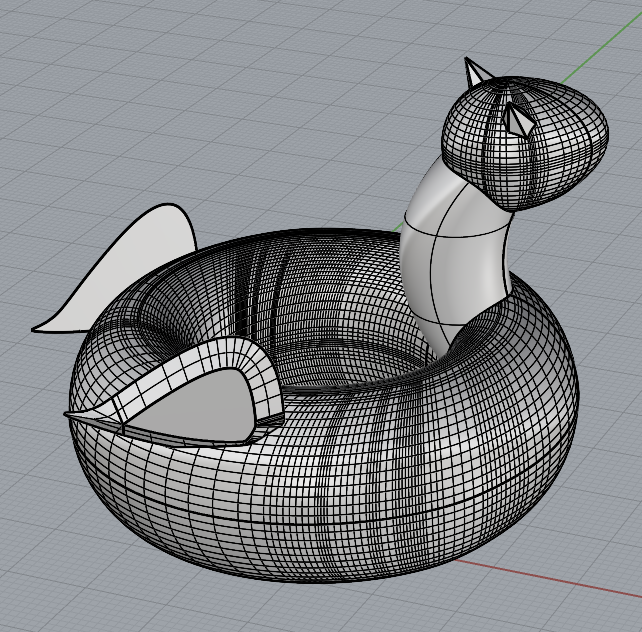Select the inflatable ring torus body
Viewport: 642px width, 632px height.
(x=420, y=470)
